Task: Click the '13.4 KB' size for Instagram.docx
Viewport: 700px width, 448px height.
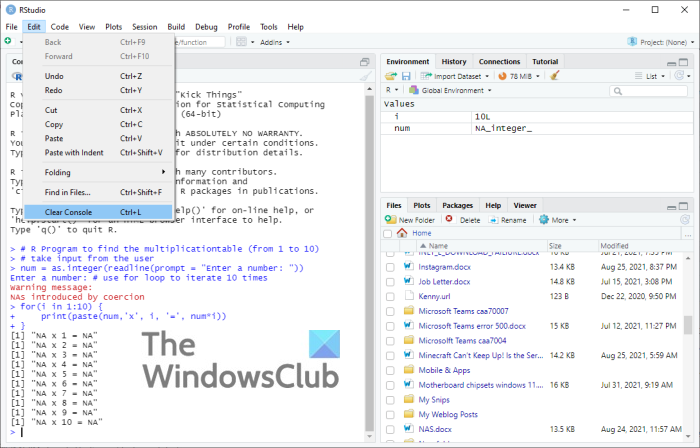Action: tap(562, 267)
